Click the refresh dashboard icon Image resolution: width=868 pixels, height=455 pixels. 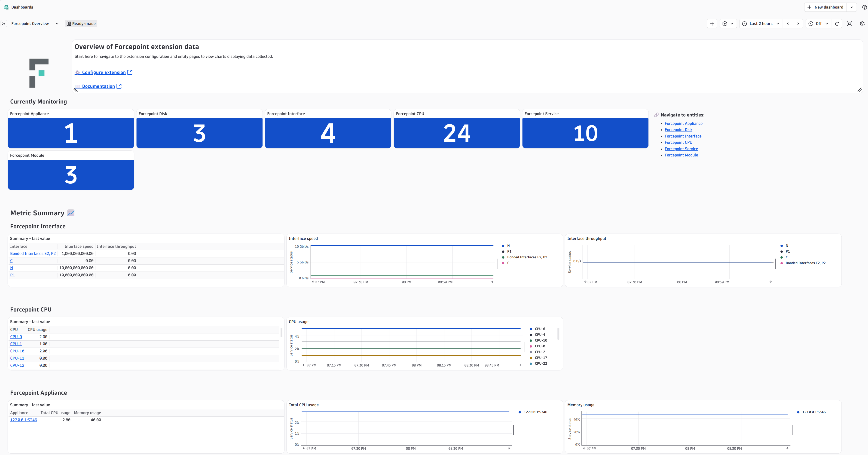point(837,24)
